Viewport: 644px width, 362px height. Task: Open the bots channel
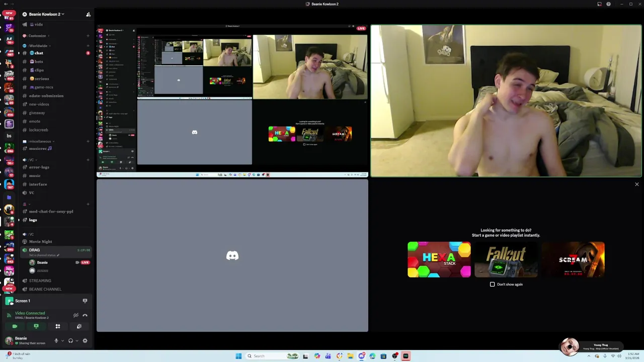tap(55, 61)
